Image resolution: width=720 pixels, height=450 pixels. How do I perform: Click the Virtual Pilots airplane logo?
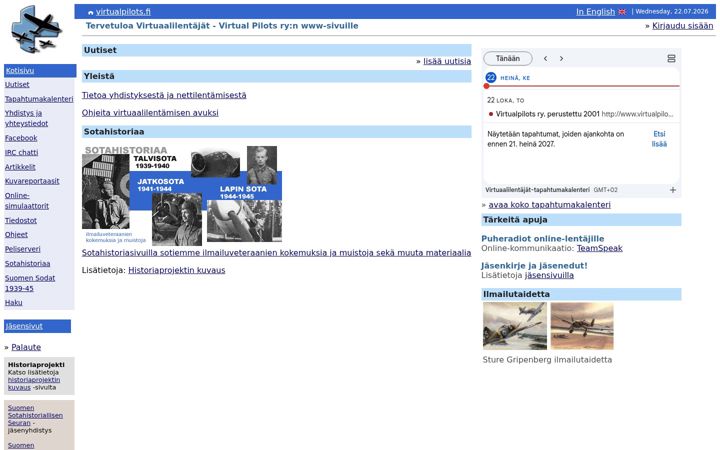[x=37, y=30]
